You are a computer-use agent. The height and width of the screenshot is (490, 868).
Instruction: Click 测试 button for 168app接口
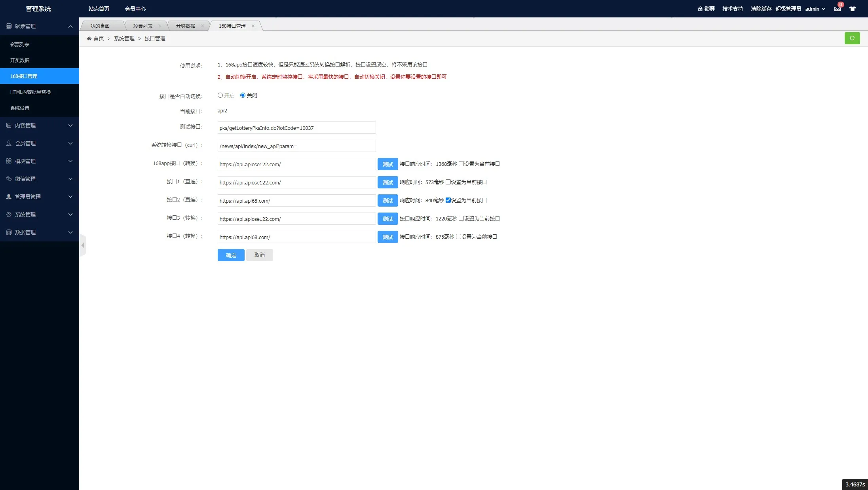pos(387,164)
